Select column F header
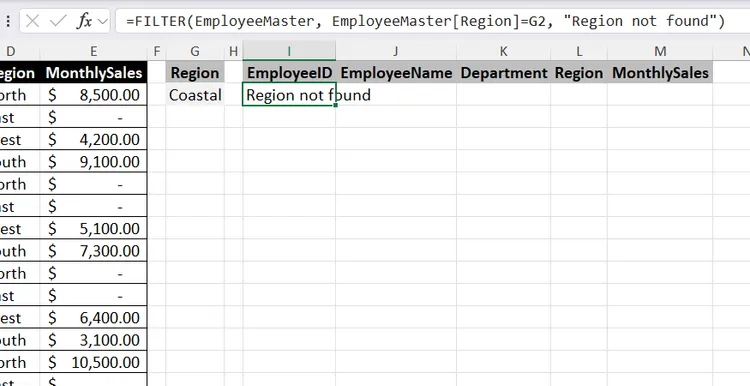 pyautogui.click(x=156, y=51)
